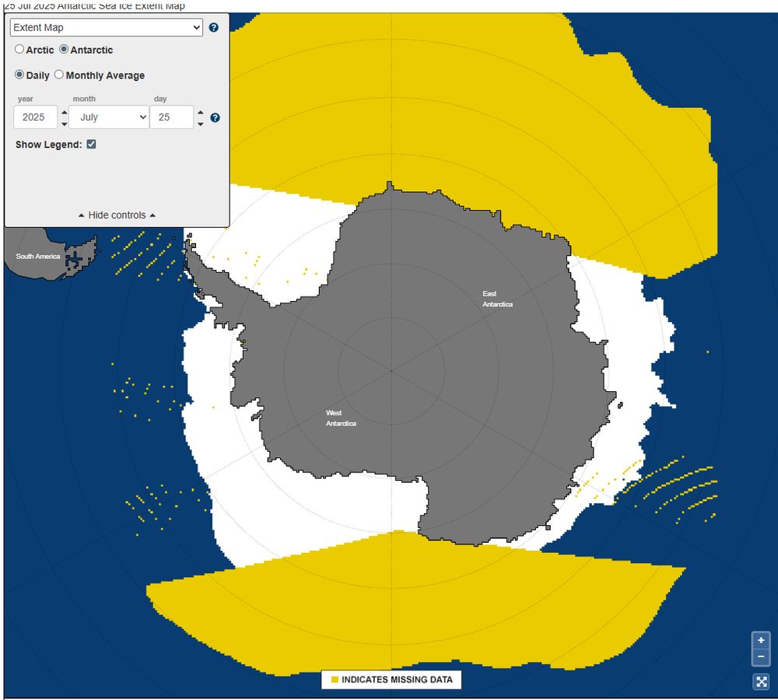Increase the day using the up stepper
This screenshot has height=700, width=778.
200,113
